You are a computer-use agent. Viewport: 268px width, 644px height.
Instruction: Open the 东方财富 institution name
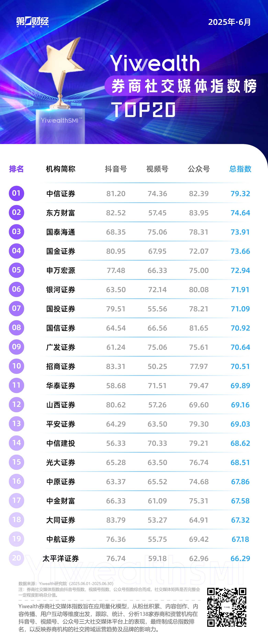click(x=61, y=213)
